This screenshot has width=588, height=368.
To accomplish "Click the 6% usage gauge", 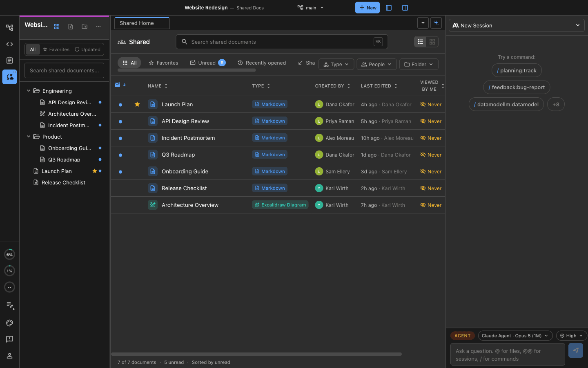I will (x=9, y=254).
